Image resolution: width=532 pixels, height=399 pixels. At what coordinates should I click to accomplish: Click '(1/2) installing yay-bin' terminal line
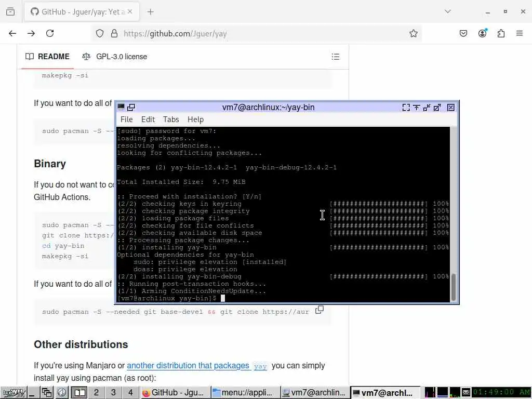167,247
